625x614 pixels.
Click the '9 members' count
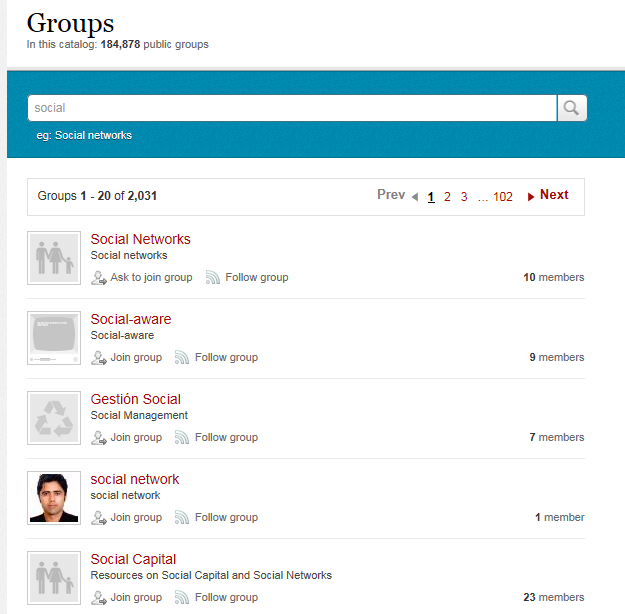pos(557,357)
